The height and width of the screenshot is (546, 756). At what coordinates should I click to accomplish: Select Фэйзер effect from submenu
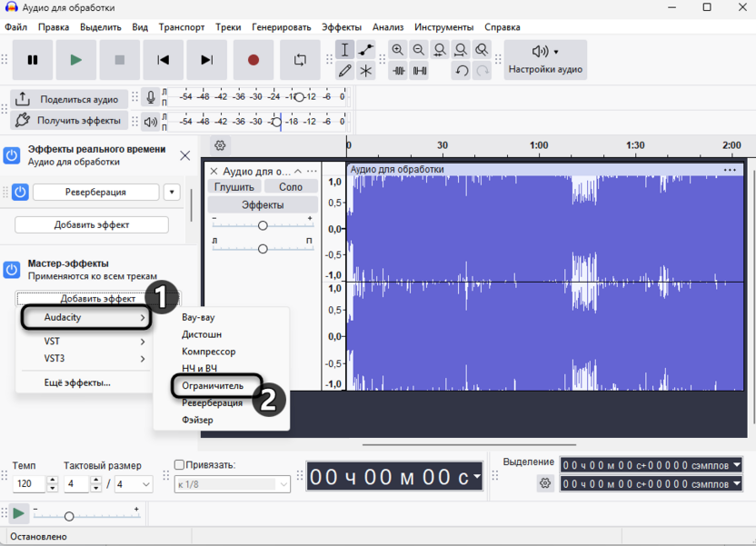197,420
